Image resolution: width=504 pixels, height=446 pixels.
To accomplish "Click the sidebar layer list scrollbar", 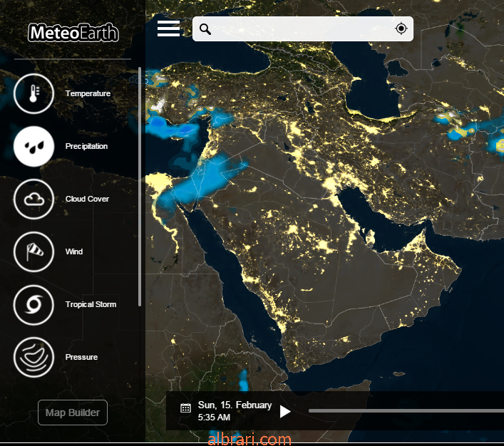I will 140,187.
